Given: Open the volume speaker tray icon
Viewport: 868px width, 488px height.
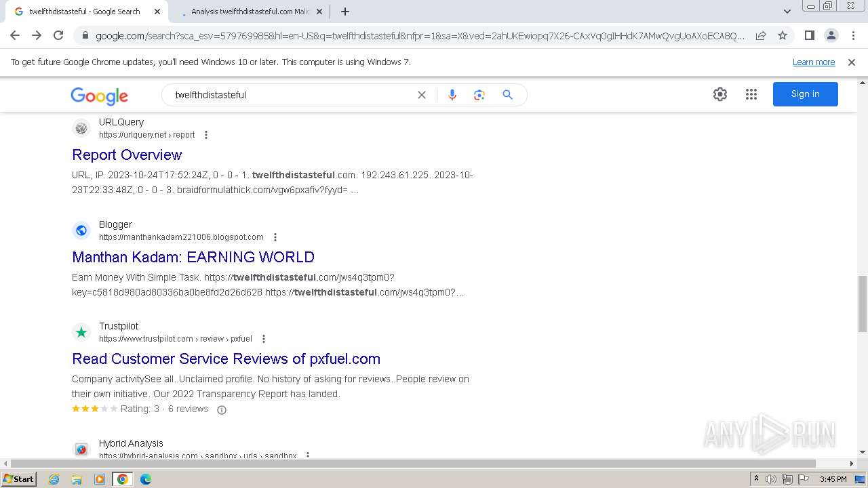Looking at the screenshot, I should point(771,479).
